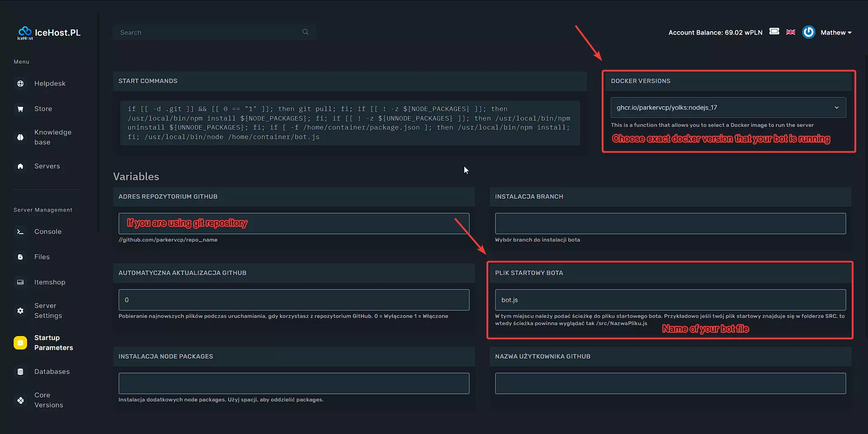This screenshot has width=868, height=434.
Task: Click the Account Balance 69.02 wPLN text
Action: pyautogui.click(x=715, y=33)
